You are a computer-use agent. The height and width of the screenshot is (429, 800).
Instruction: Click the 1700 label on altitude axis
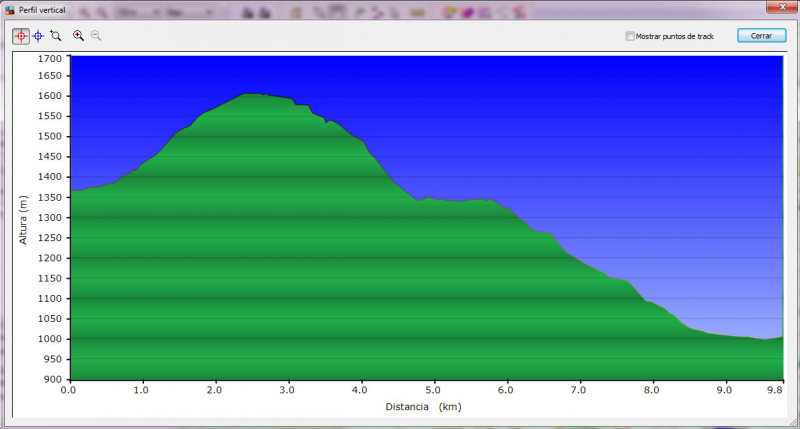[49, 57]
